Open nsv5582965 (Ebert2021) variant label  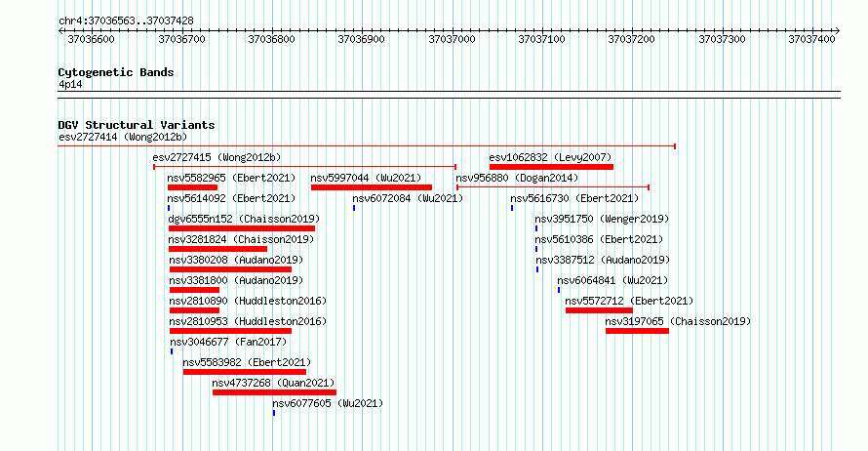(231, 178)
